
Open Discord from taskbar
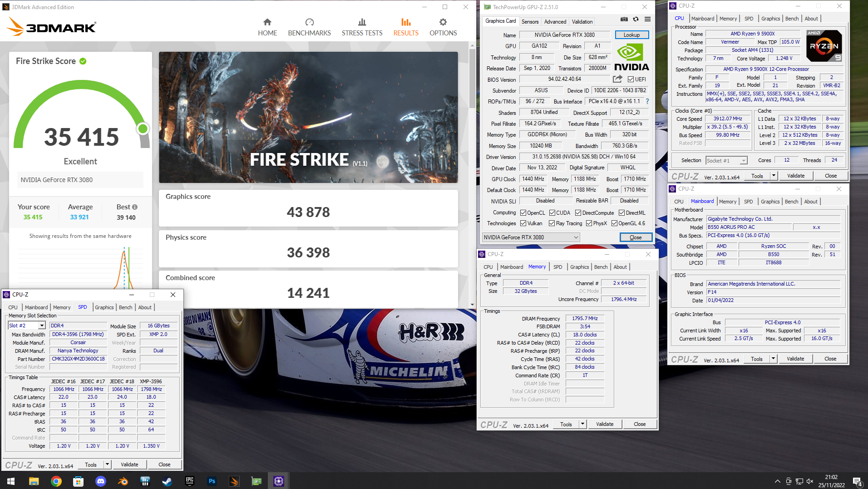pyautogui.click(x=101, y=481)
